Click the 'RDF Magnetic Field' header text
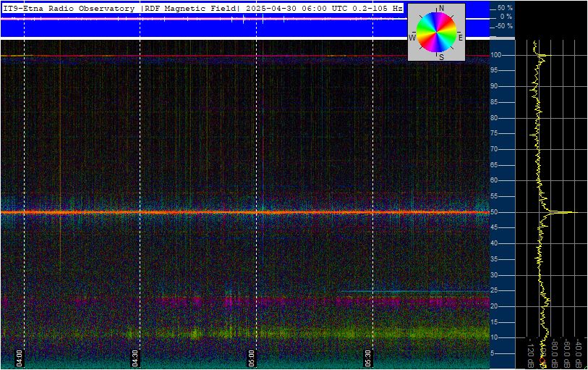The image size is (588, 370). [x=190, y=9]
